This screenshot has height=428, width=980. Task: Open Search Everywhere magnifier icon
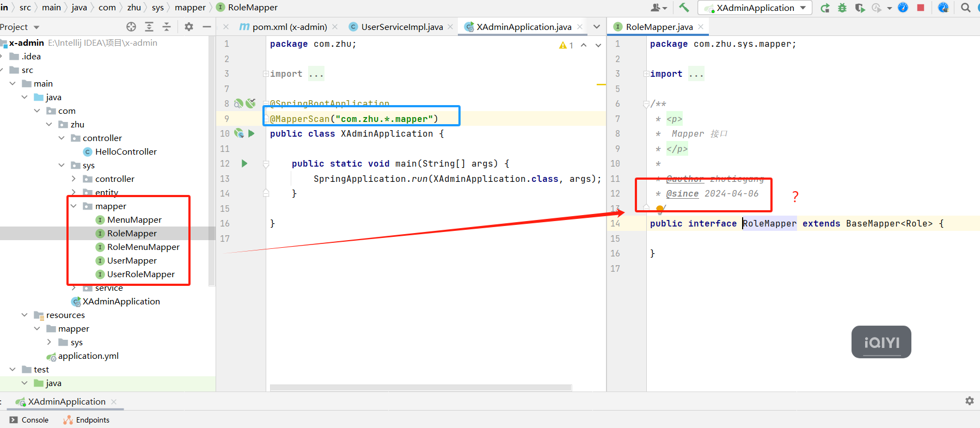click(x=965, y=8)
